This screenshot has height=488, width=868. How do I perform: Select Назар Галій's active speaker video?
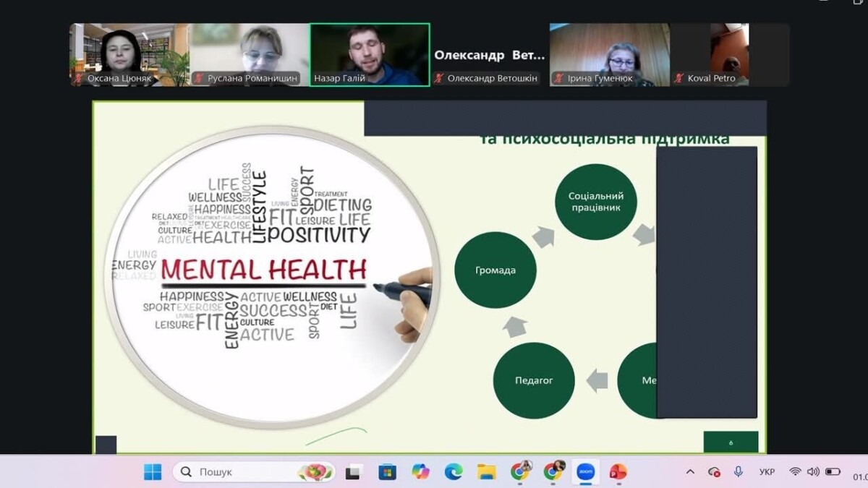coord(370,55)
